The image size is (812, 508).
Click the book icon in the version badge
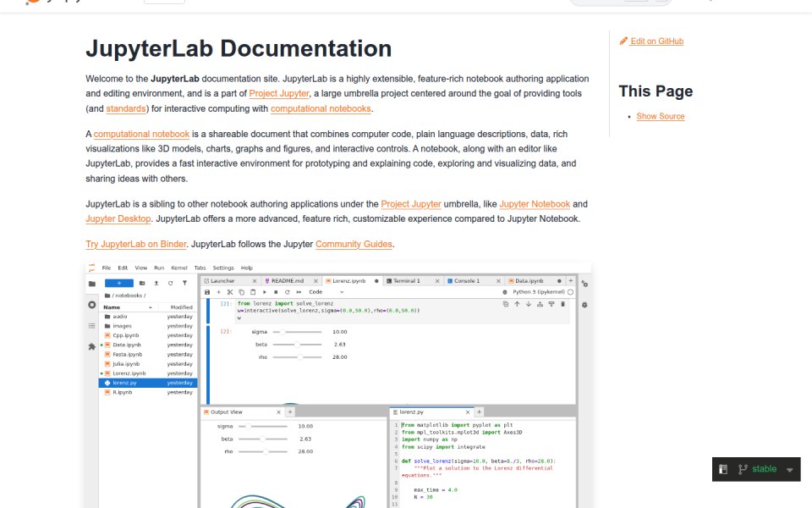point(723,469)
